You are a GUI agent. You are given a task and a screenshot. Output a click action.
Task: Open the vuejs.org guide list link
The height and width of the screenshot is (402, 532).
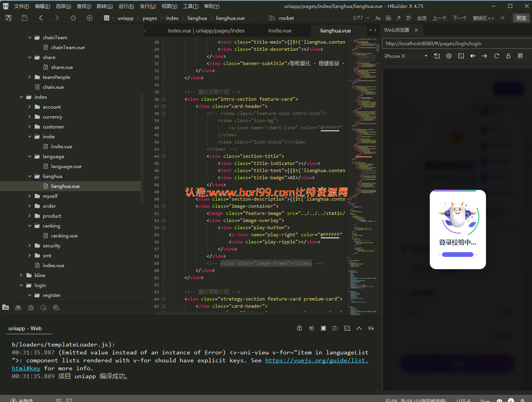(317, 360)
